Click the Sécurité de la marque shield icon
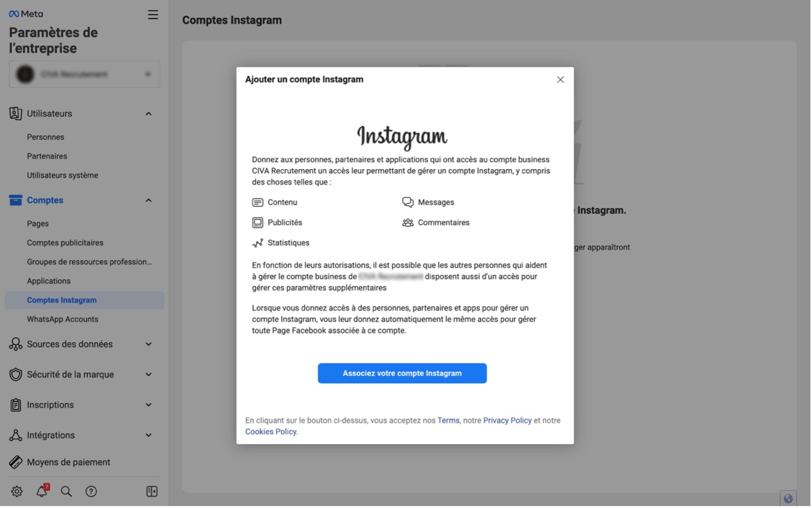This screenshot has width=812, height=508. tap(15, 375)
